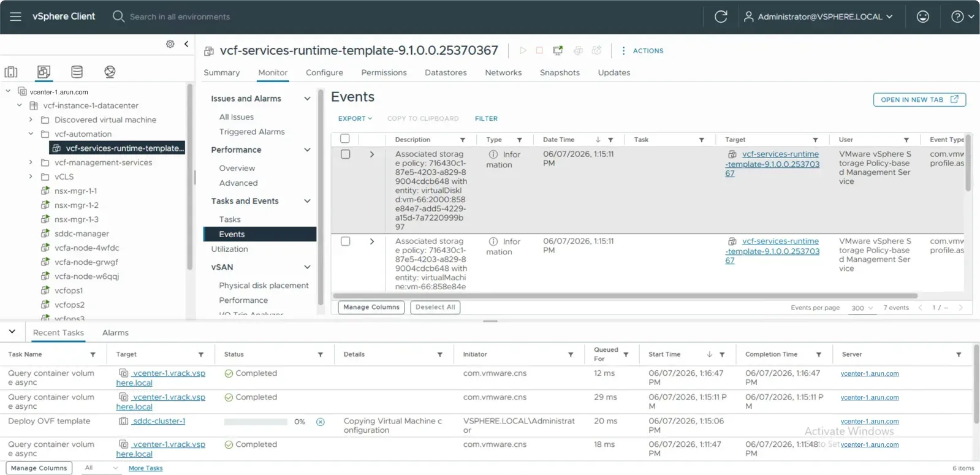Image resolution: width=980 pixels, height=475 pixels.
Task: Filter the Description column
Action: [x=463, y=140]
